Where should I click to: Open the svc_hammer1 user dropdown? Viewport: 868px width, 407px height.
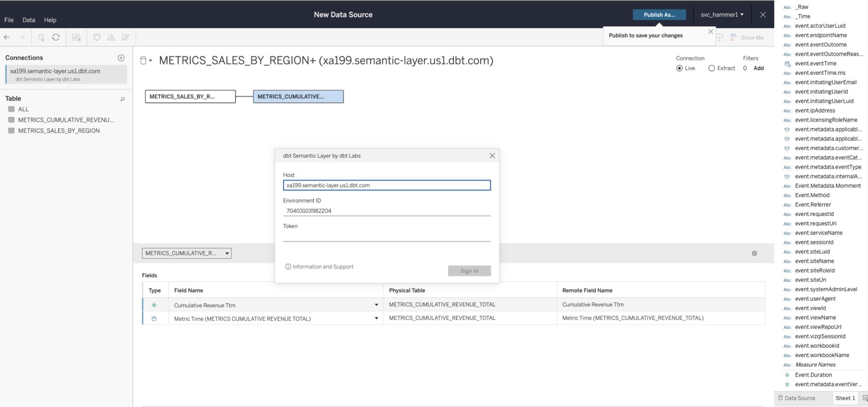722,15
